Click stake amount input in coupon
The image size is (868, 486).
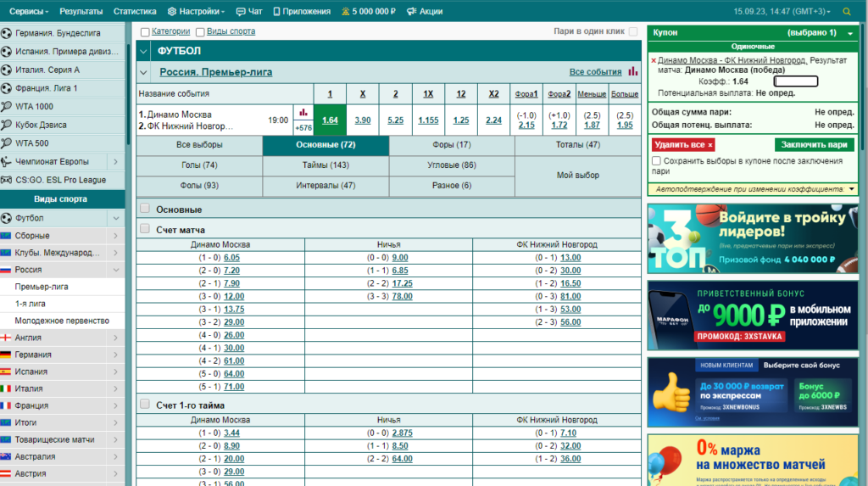[x=795, y=81]
